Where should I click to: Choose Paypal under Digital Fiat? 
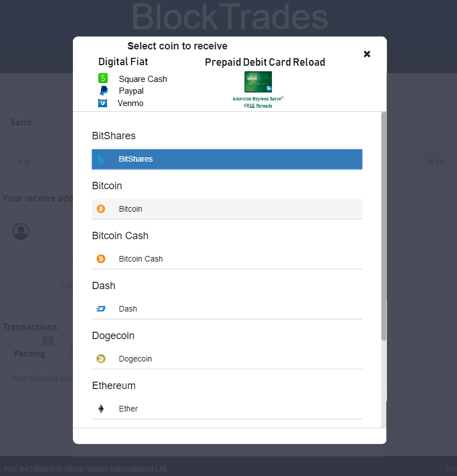coord(131,91)
